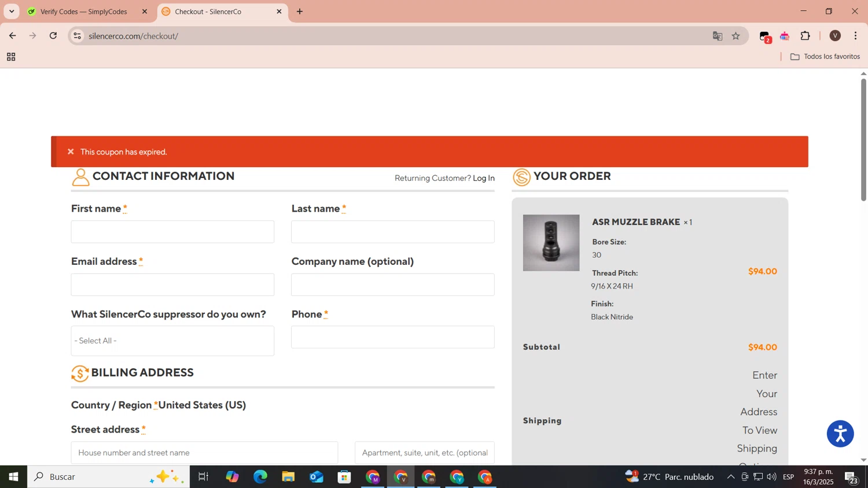The height and width of the screenshot is (488, 868).
Task: Bookmark this page with the star icon
Action: click(x=736, y=36)
